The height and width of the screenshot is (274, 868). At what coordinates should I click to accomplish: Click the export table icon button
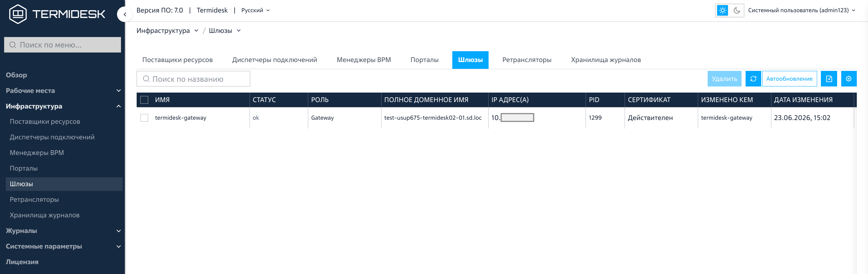[x=829, y=79]
